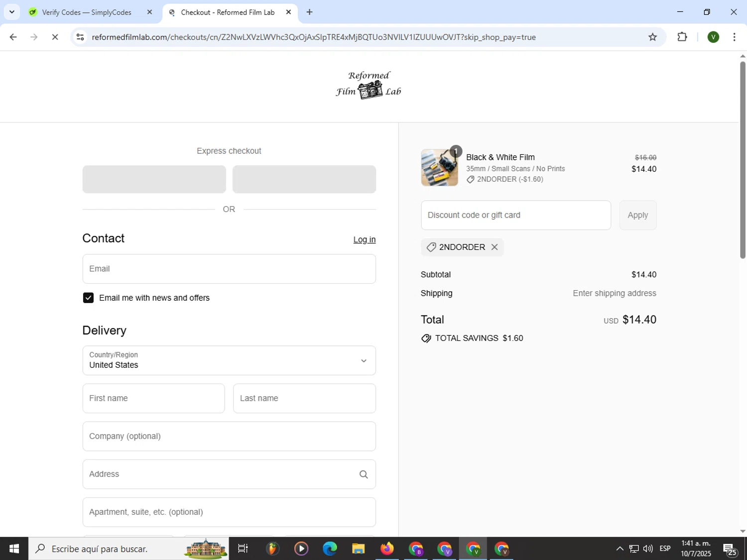This screenshot has width=747, height=560.
Task: Open a new browser tab
Action: [309, 12]
